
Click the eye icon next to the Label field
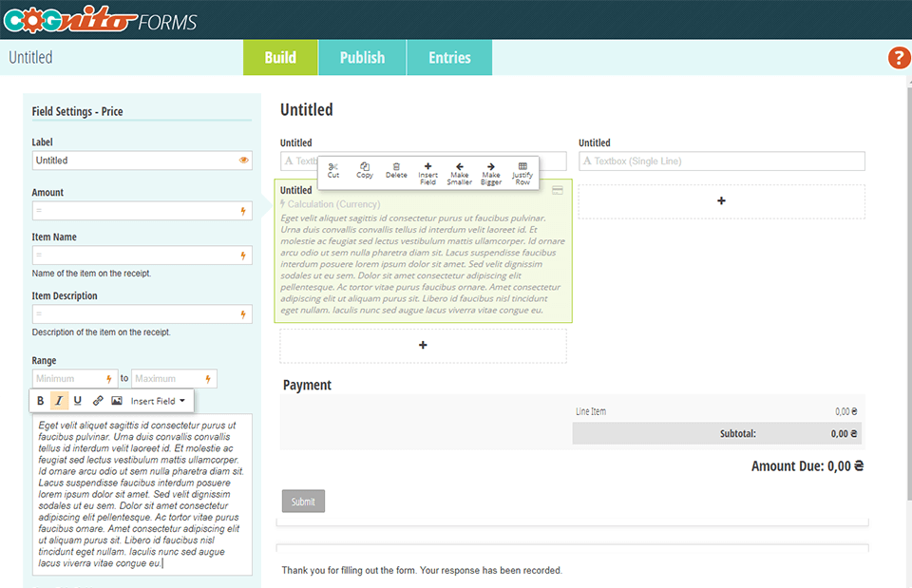point(245,161)
